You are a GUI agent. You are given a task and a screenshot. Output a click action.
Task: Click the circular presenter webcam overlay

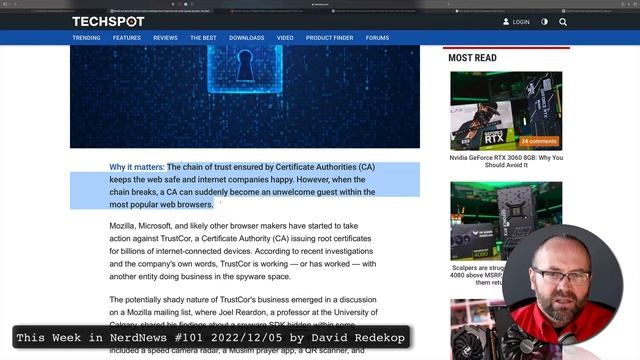[562, 284]
